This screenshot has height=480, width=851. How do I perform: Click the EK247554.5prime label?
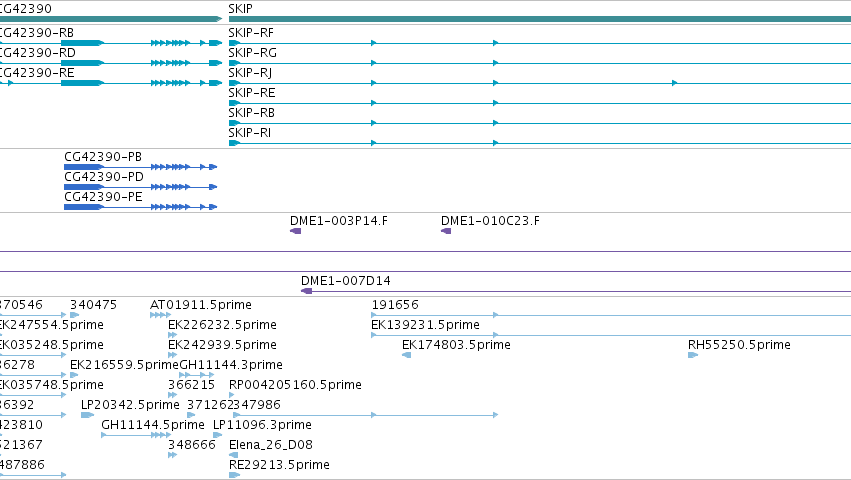click(x=52, y=325)
